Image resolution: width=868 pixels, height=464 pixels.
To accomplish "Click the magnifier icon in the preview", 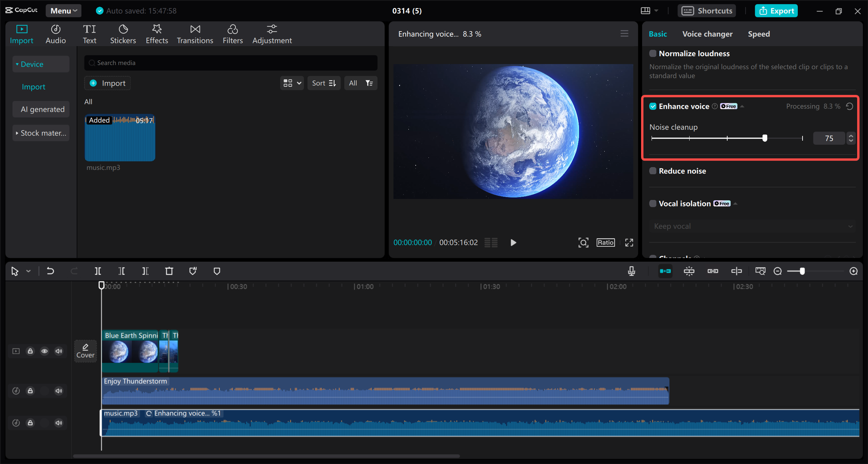I will pos(583,242).
